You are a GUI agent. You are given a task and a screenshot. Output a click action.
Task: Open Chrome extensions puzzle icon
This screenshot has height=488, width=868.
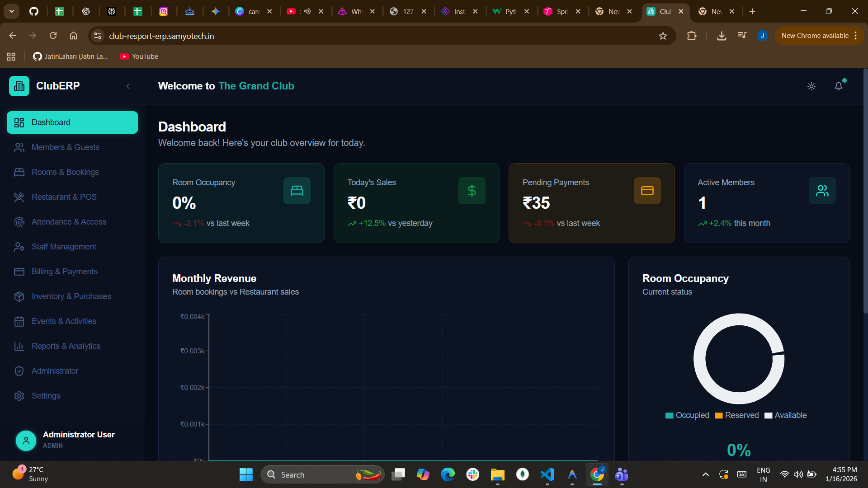pos(691,36)
